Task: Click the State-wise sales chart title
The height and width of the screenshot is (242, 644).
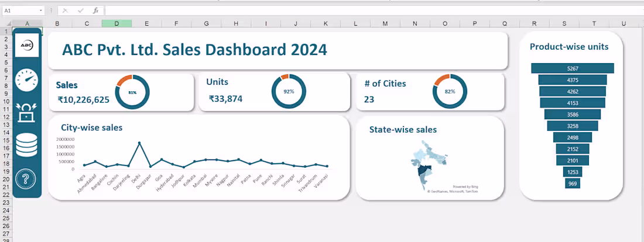Action: coord(403,130)
